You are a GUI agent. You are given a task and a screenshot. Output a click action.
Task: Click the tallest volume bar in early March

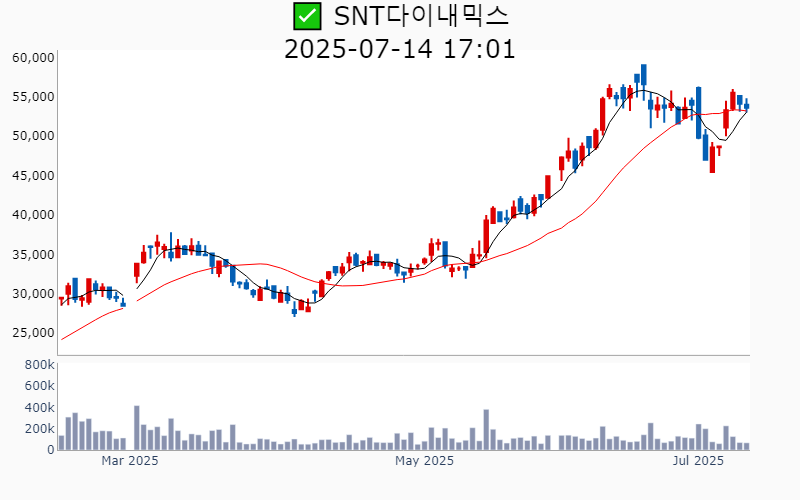tap(137, 428)
